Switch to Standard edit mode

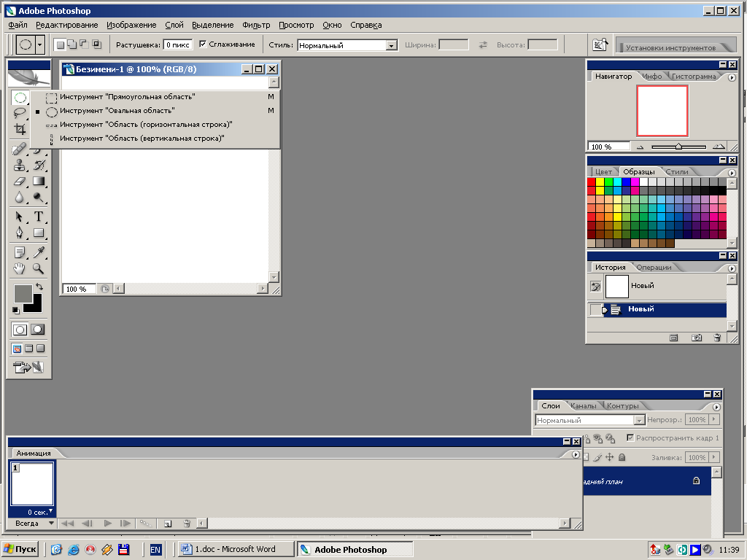point(20,330)
